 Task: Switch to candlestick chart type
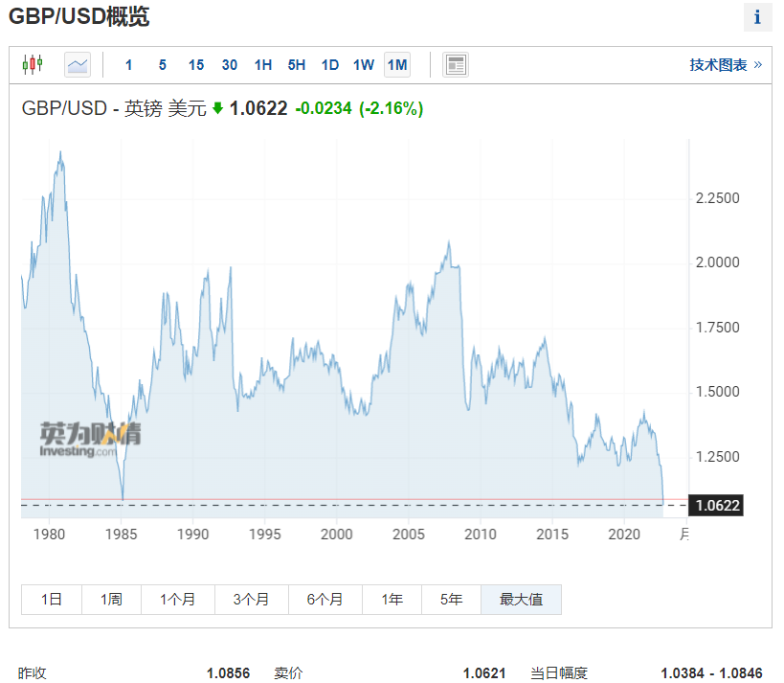coord(33,65)
